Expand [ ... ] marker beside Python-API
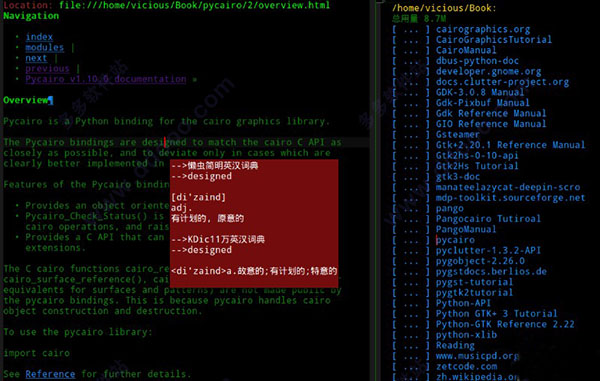Viewport: 600px width, 381px height. pyautogui.click(x=411, y=303)
